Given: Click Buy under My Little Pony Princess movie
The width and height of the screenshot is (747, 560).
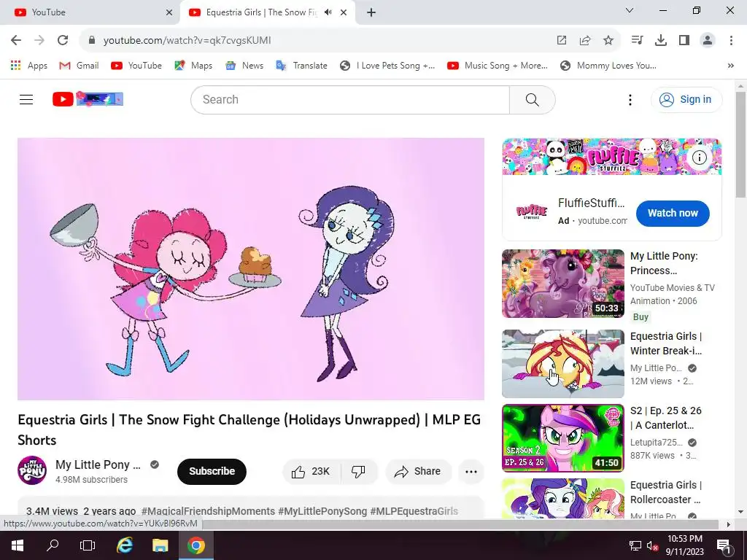Looking at the screenshot, I should point(640,317).
